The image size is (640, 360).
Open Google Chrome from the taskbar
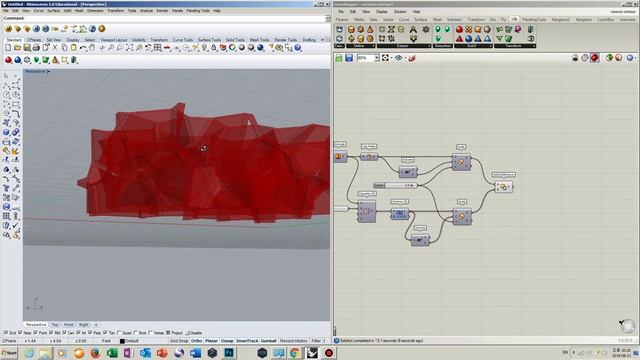tap(295, 353)
